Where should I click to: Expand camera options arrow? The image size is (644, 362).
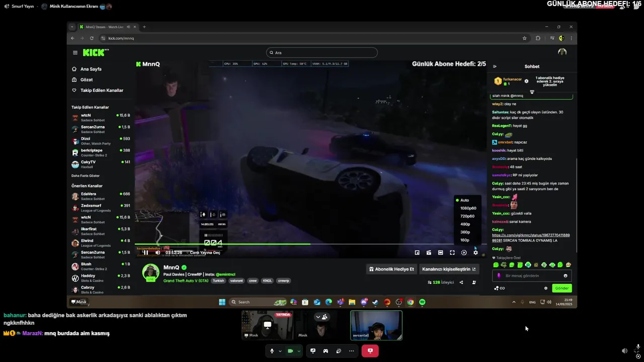pyautogui.click(x=299, y=351)
